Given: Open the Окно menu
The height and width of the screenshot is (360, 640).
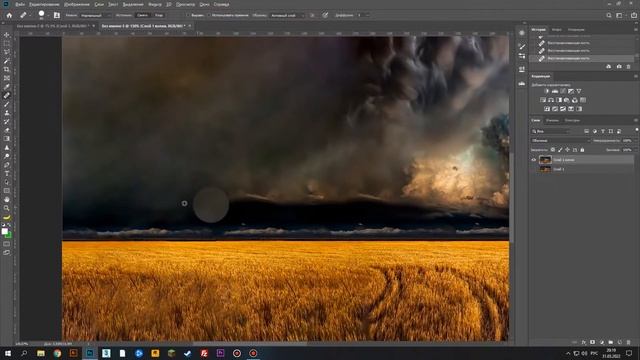Looking at the screenshot, I should click(204, 4).
